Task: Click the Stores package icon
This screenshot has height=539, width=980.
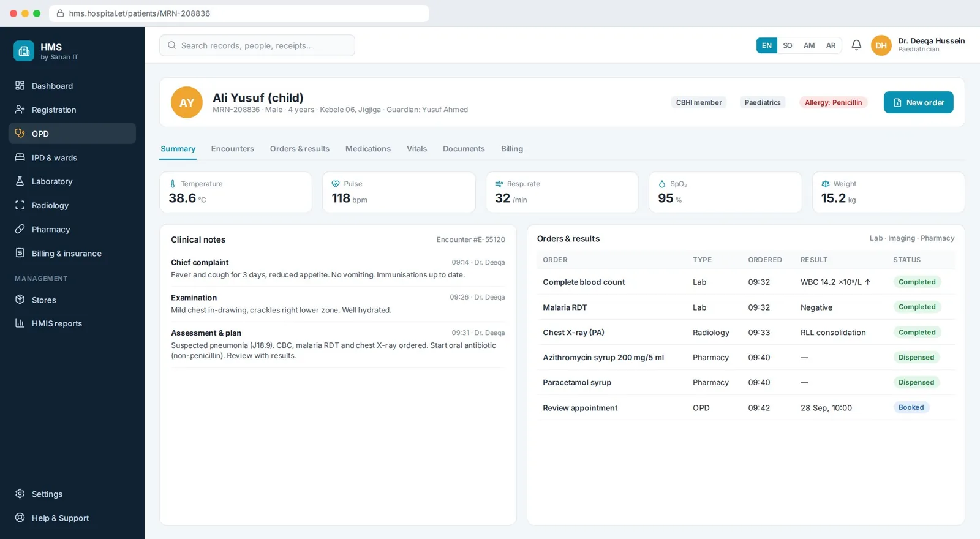Action: pos(20,300)
